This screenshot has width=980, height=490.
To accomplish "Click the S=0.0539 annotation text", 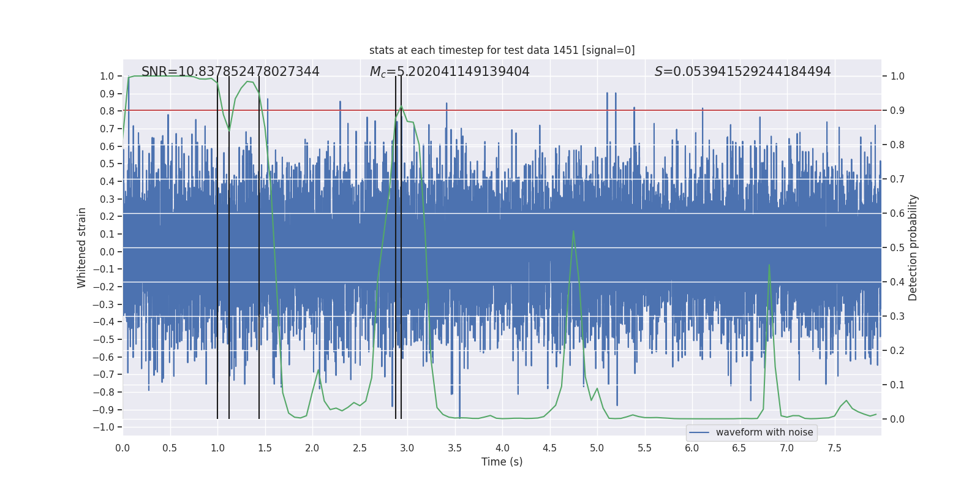I will [742, 72].
